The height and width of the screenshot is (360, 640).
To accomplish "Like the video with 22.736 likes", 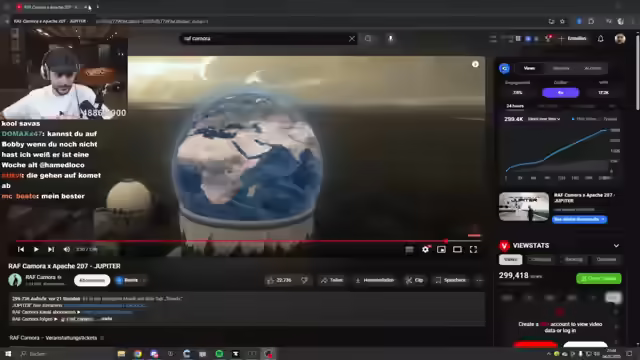I will click(279, 280).
